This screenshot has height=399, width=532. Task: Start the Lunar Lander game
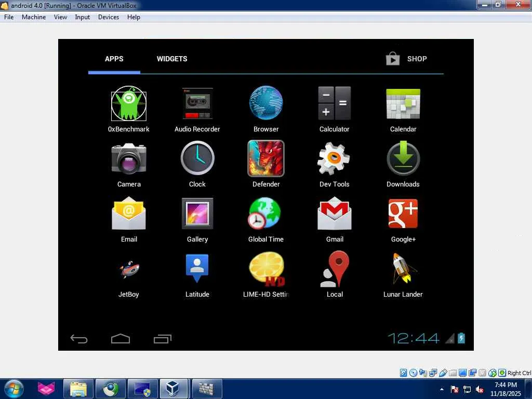[403, 275]
